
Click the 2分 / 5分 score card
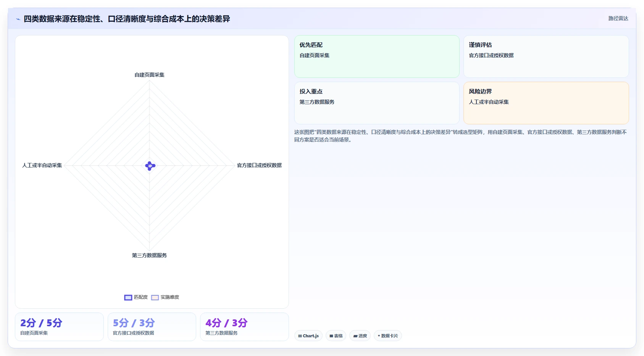pos(59,327)
